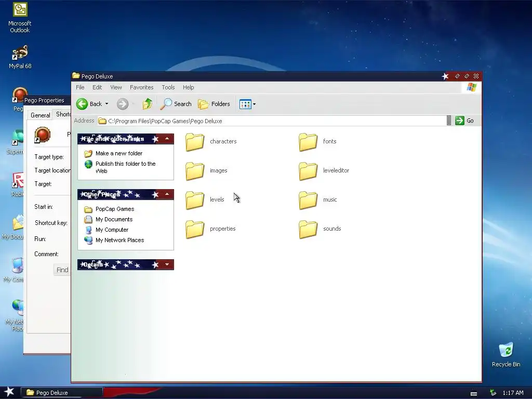The width and height of the screenshot is (532, 399).
Task: Open the fonts folder
Action: (317, 141)
